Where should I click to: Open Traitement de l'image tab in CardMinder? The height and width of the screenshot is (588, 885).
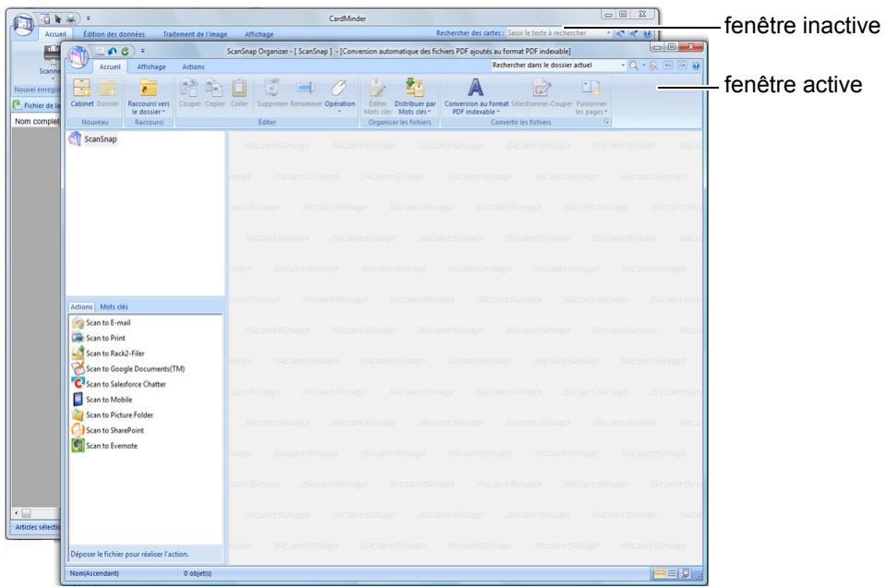pos(196,34)
